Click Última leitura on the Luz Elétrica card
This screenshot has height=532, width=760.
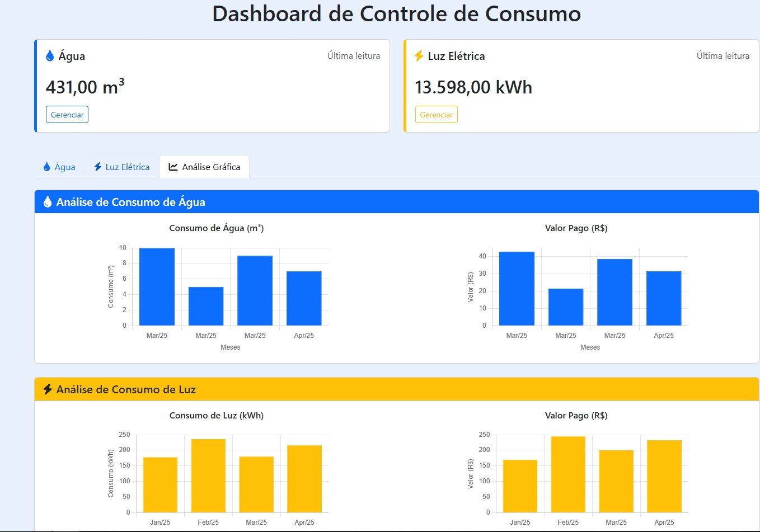pos(723,55)
